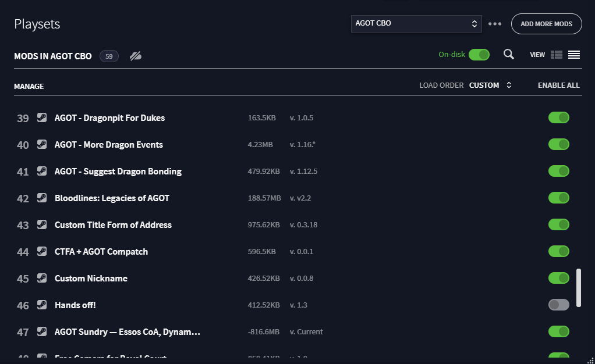
Task: Open the three-dot playset options menu
Action: 495,23
